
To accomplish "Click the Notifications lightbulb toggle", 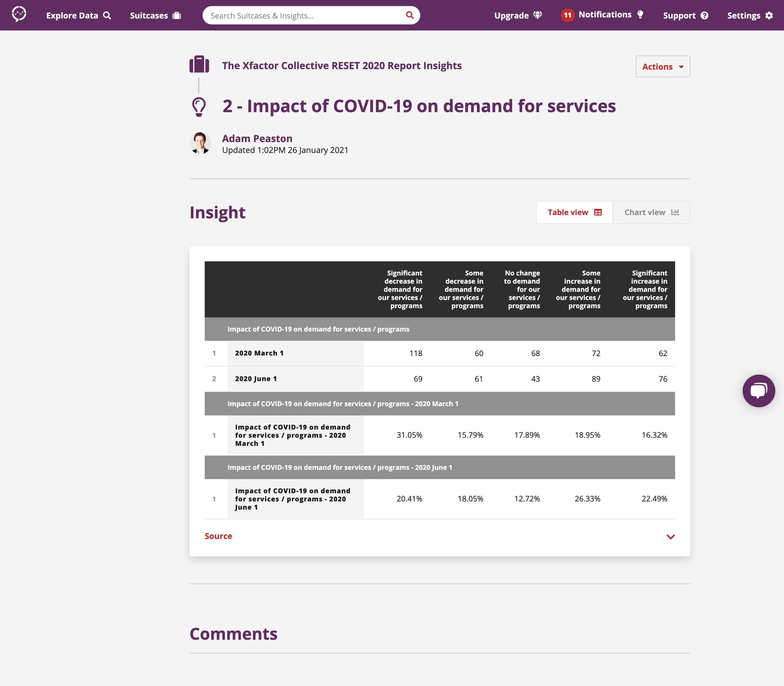I will click(x=641, y=14).
